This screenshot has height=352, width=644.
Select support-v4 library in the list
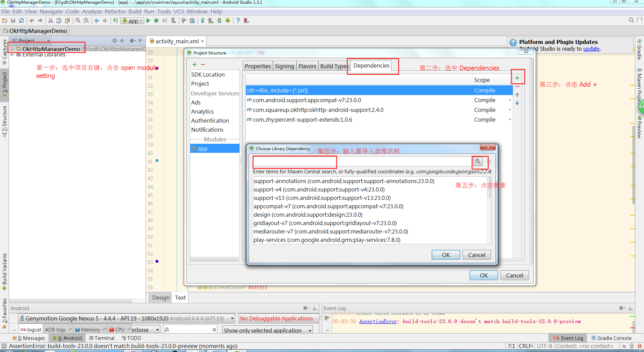coord(319,189)
